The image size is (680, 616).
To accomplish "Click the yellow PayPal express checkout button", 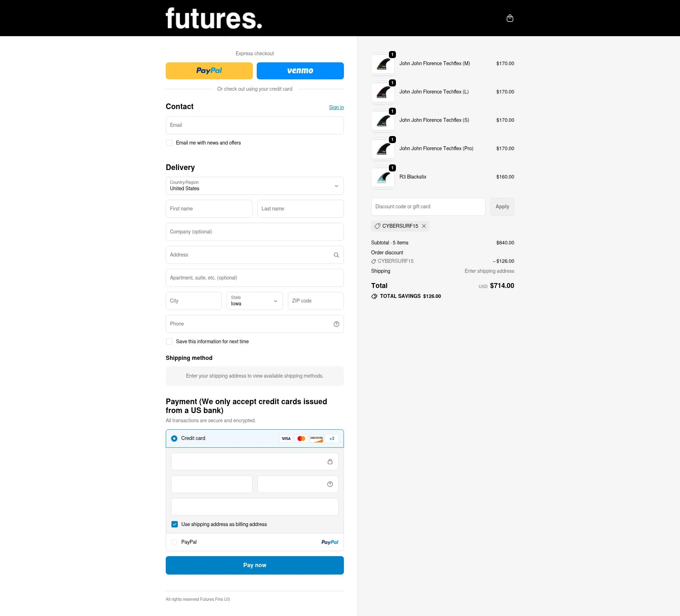I will [209, 71].
